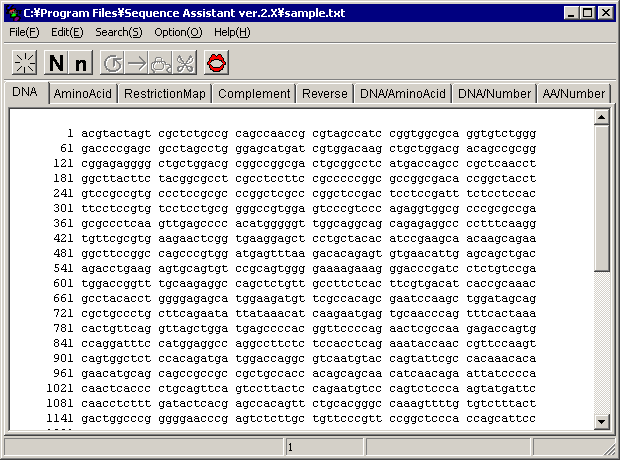Click the lowercase n toolbar button
The height and width of the screenshot is (460, 620).
point(81,63)
